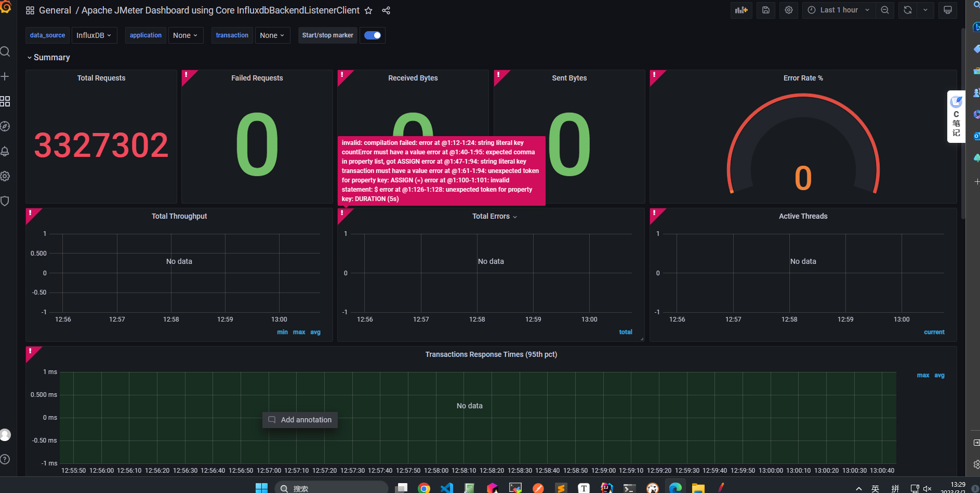This screenshot has height=493, width=980.
Task: Open dashboard settings via the gear icon
Action: pyautogui.click(x=789, y=10)
